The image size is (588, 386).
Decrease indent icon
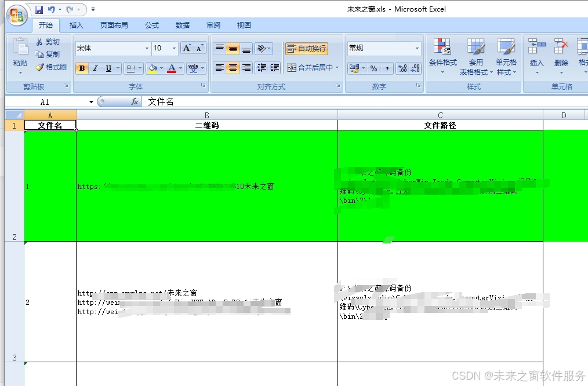pyautogui.click(x=262, y=67)
